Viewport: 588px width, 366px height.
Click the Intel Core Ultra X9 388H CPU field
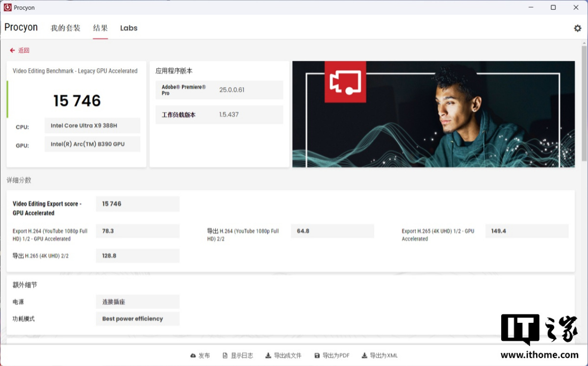click(92, 126)
